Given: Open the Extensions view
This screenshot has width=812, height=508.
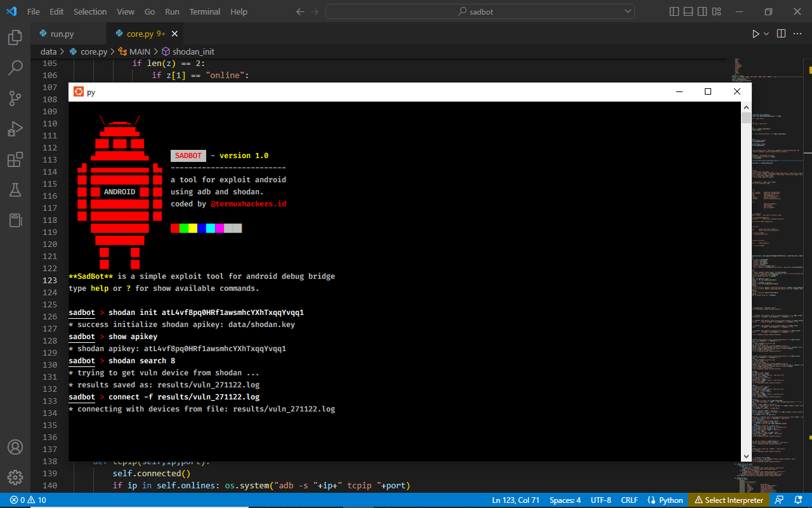Looking at the screenshot, I should (x=15, y=159).
